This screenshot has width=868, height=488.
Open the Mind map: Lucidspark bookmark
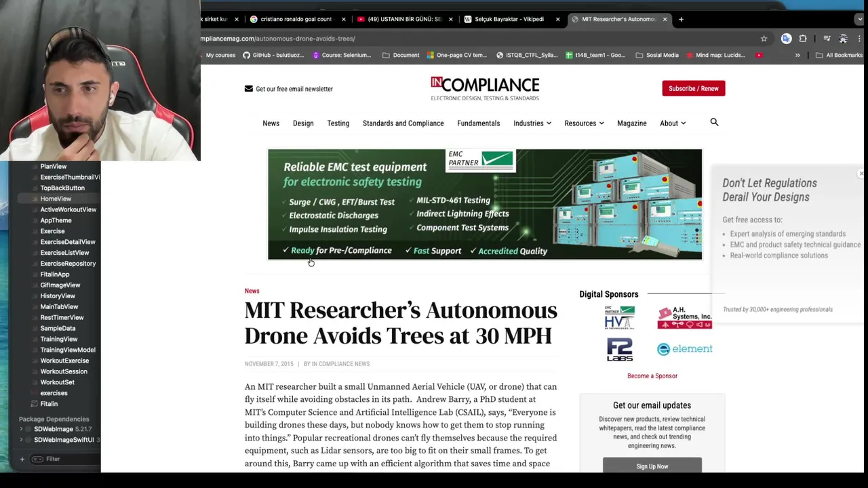tap(716, 55)
